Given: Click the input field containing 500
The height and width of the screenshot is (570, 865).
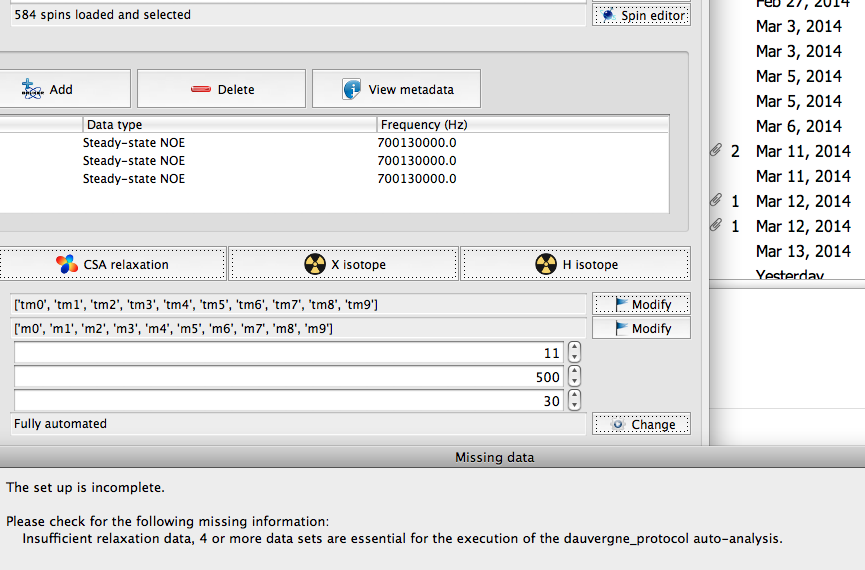Looking at the screenshot, I should 288,377.
